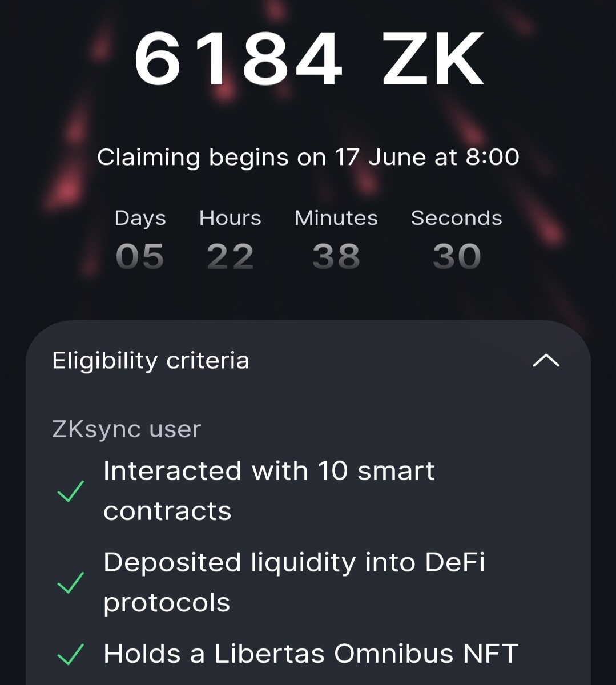The image size is (616, 685).
Task: Click the Hours countdown value 22
Action: pos(230,256)
